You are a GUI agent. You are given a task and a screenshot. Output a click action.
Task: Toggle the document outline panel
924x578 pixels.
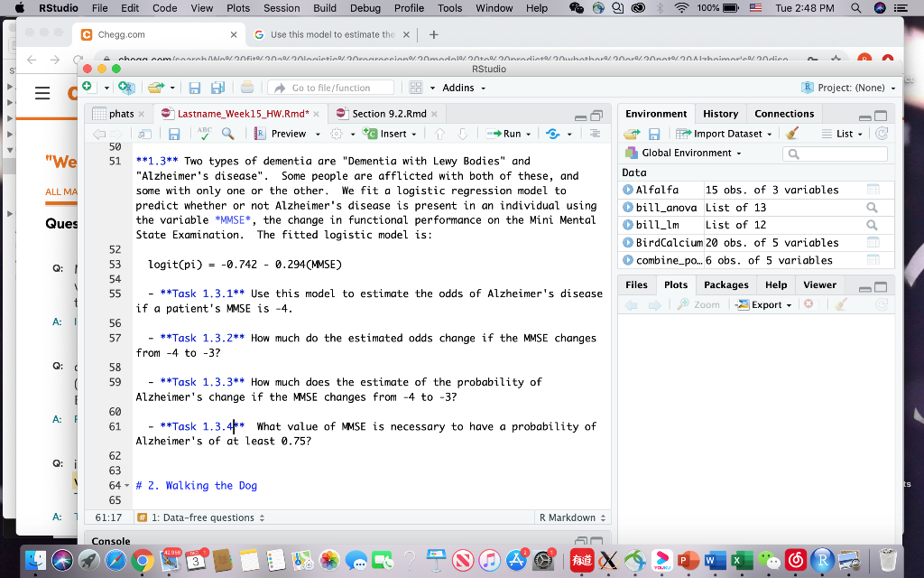(x=594, y=132)
